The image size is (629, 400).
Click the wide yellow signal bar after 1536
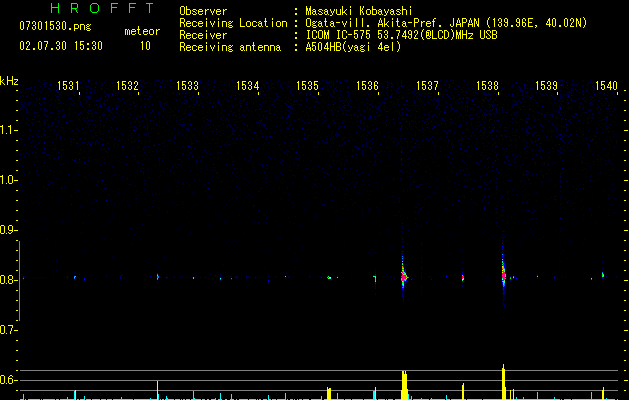(x=404, y=385)
